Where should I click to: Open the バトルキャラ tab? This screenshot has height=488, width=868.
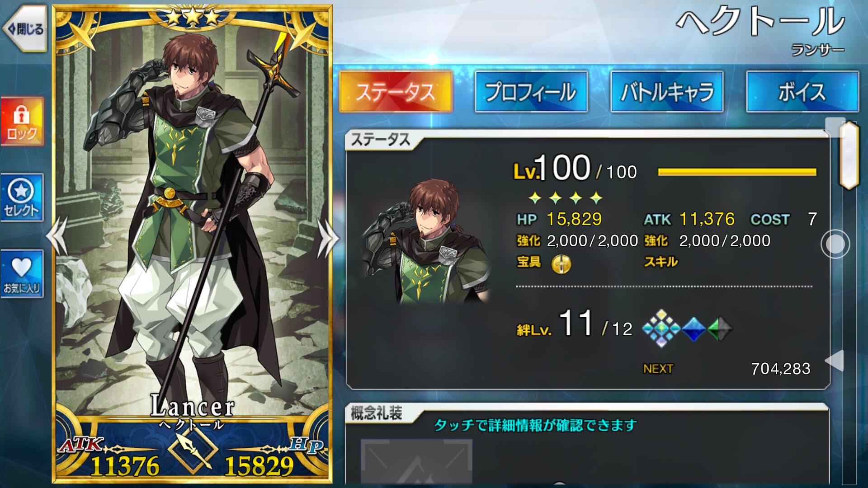click(667, 92)
